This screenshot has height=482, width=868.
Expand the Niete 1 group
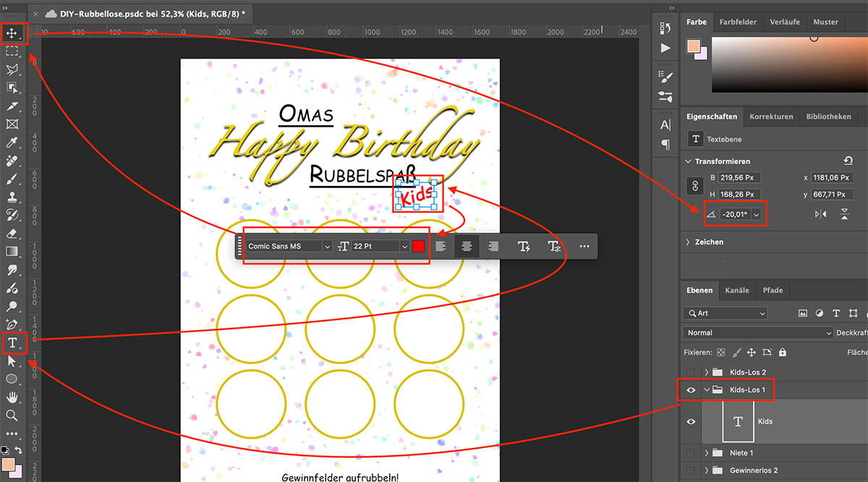[x=707, y=453]
